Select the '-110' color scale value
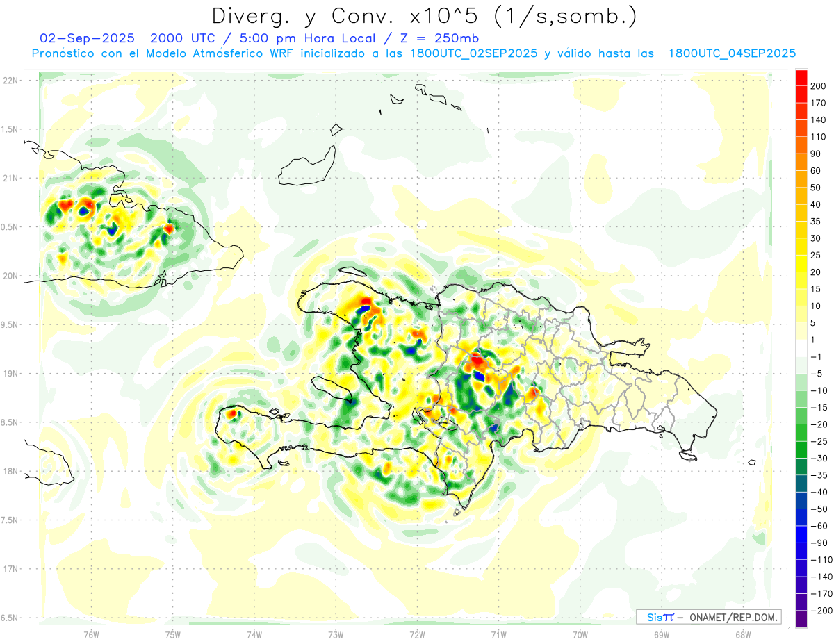Screen dimensions: 834x644 (x=821, y=560)
